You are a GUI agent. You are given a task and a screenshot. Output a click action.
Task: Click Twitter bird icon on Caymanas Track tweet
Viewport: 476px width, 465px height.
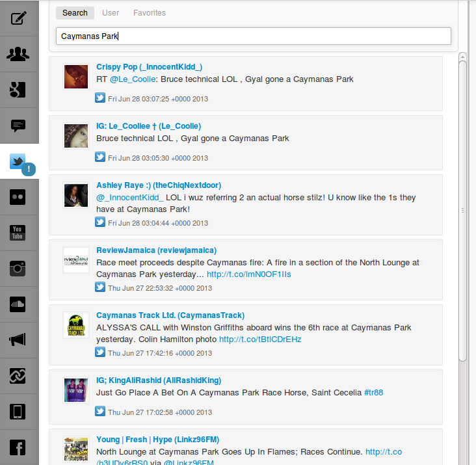point(100,352)
